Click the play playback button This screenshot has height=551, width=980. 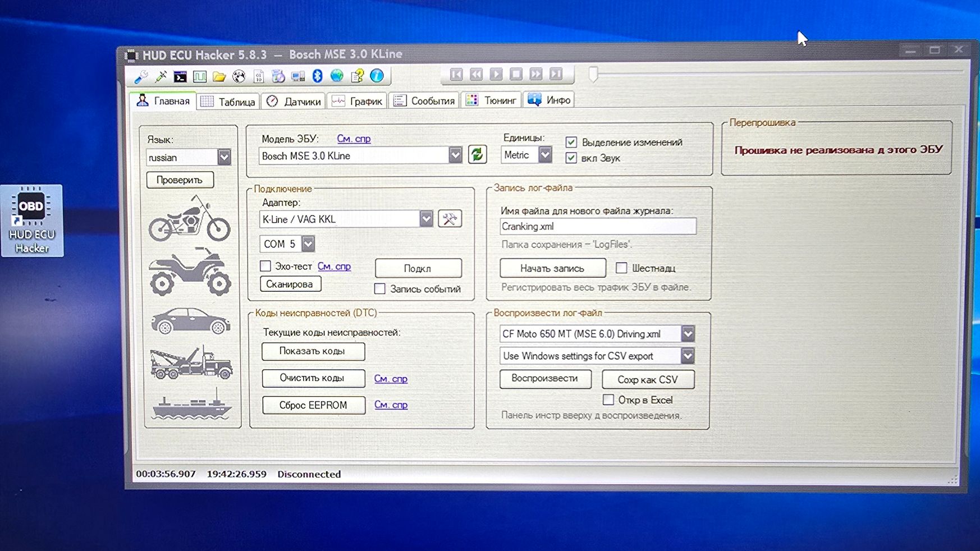point(496,74)
